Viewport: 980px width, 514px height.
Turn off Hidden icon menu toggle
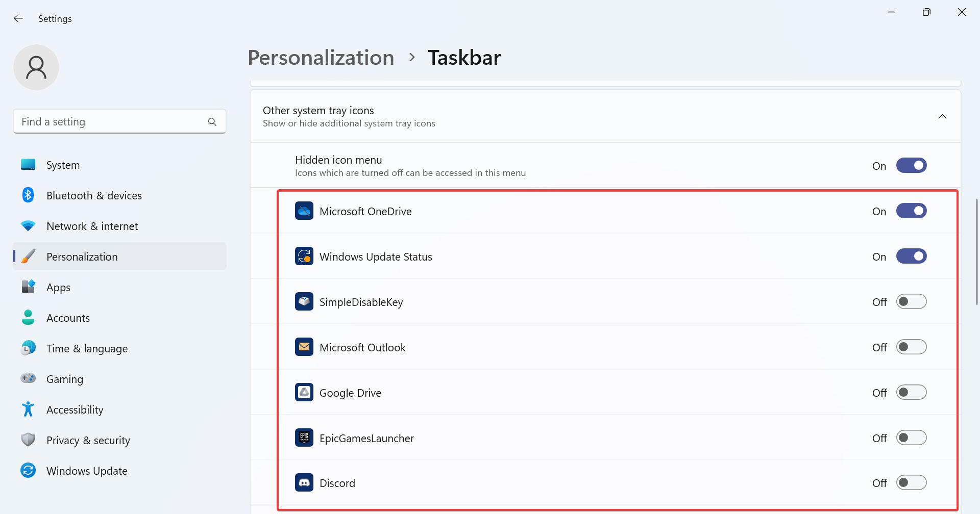(x=912, y=166)
